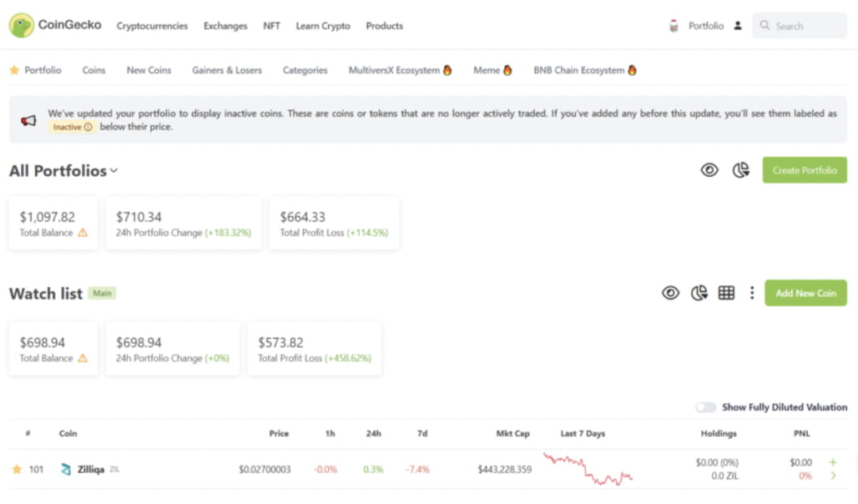This screenshot has height=504, width=858.
Task: Switch Watch list to grid view icon
Action: (x=726, y=294)
